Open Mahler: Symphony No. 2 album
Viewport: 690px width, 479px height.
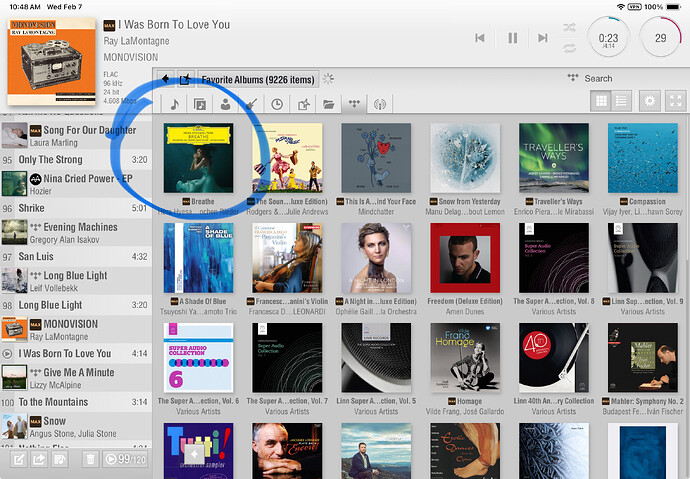[643, 358]
